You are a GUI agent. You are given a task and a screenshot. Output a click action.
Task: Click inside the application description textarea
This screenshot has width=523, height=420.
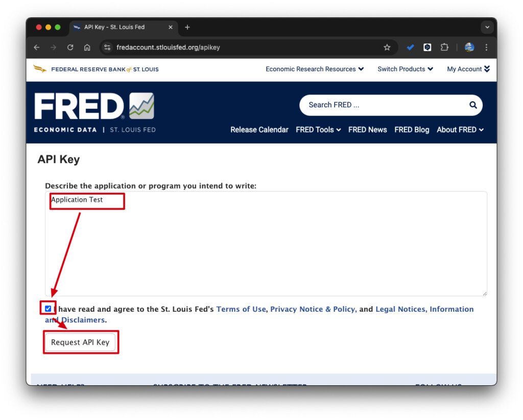[x=266, y=244]
